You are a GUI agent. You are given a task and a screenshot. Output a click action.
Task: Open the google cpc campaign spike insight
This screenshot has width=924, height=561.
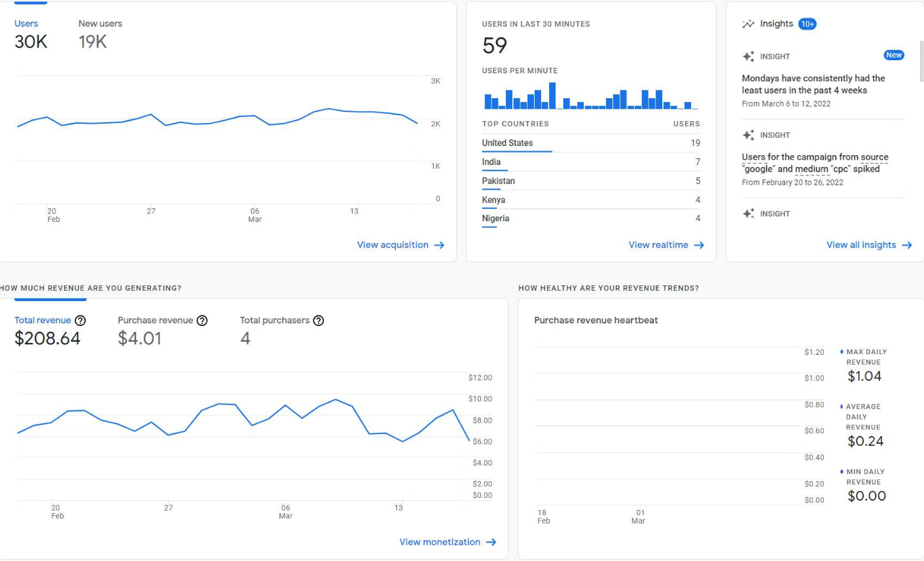(x=815, y=163)
